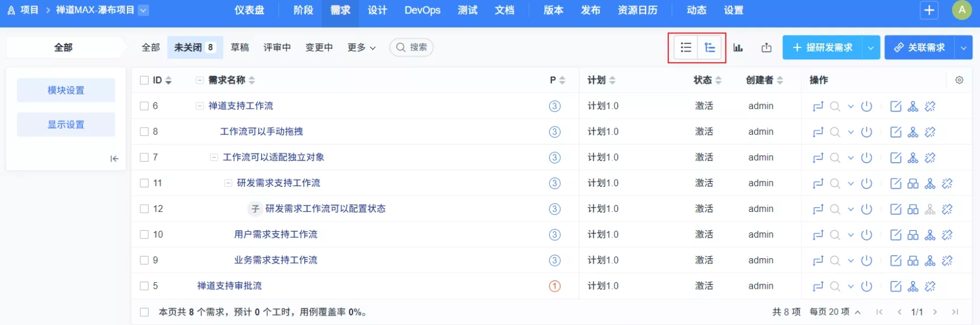This screenshot has height=325, width=980.
Task: Select the 草稿 filter tab
Action: pyautogui.click(x=240, y=47)
